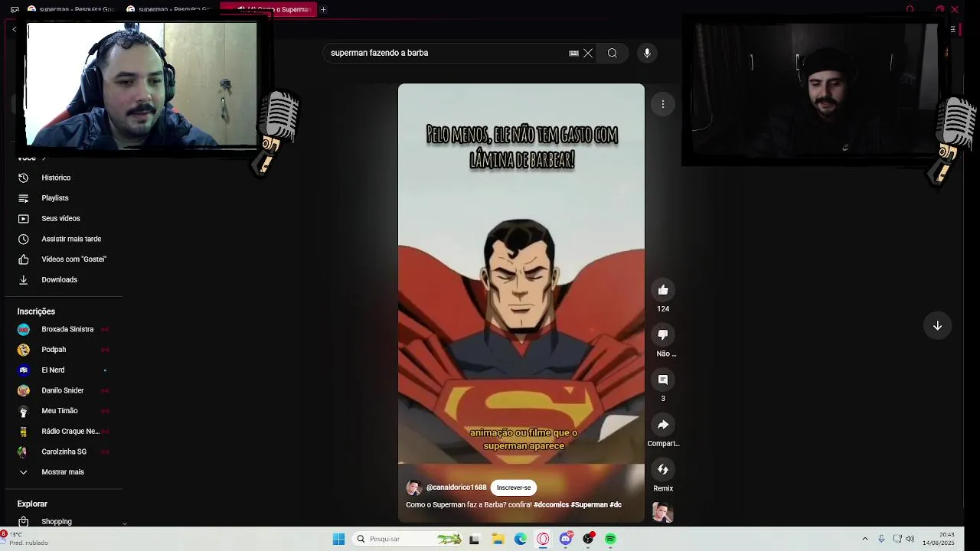Click the Explorar section heading

[x=32, y=504]
